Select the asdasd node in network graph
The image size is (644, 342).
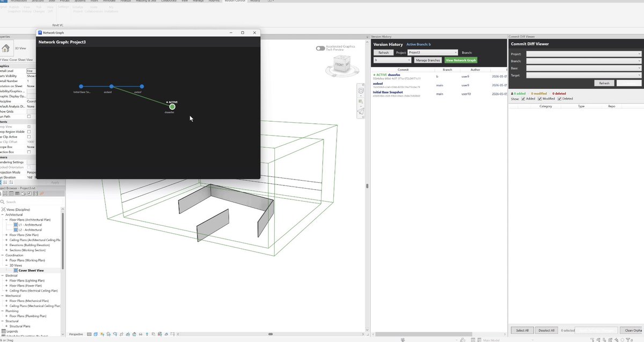(111, 86)
